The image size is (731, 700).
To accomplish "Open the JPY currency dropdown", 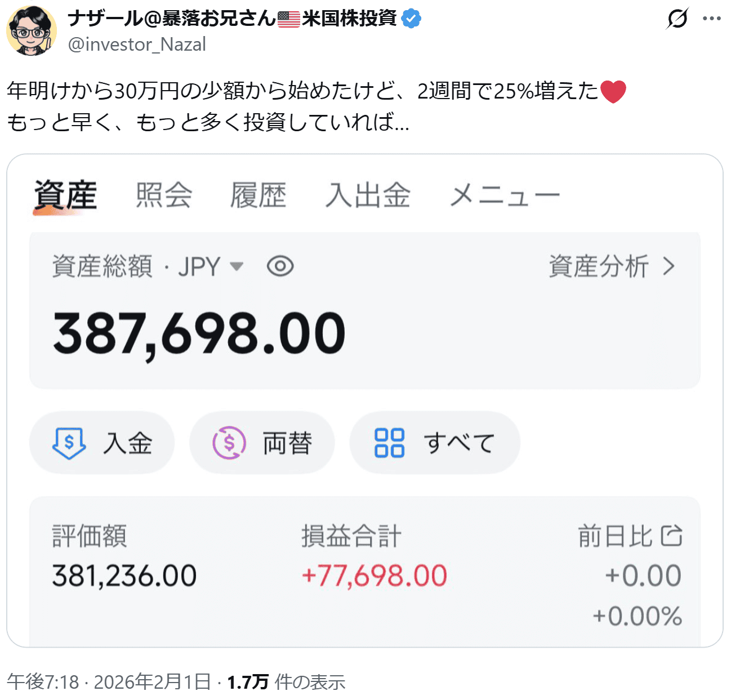I will point(237,266).
